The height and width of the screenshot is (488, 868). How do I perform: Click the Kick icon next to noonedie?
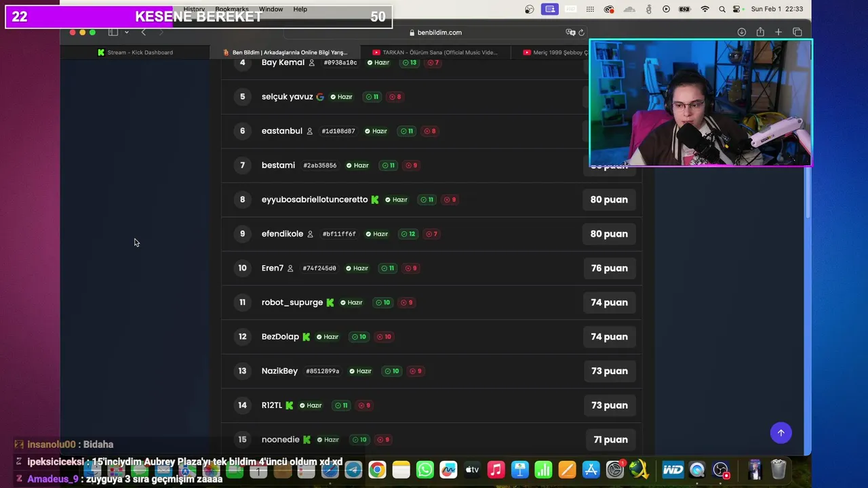307,440
